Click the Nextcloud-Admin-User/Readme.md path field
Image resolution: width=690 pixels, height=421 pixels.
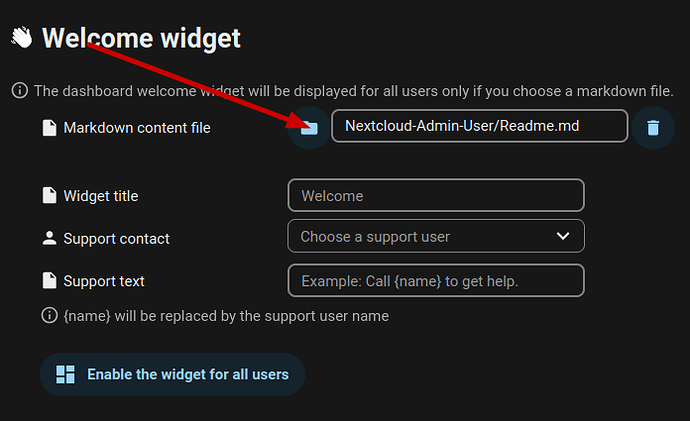tap(479, 127)
